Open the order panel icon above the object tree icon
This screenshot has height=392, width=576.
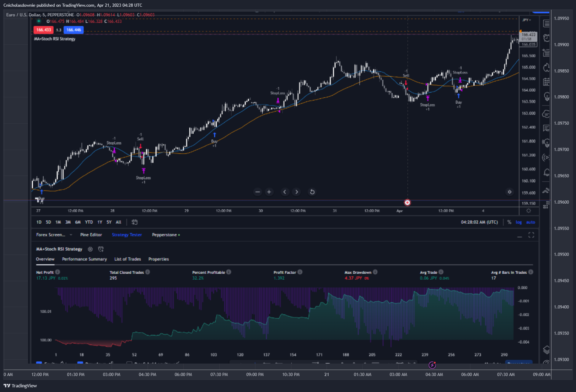coord(546,191)
